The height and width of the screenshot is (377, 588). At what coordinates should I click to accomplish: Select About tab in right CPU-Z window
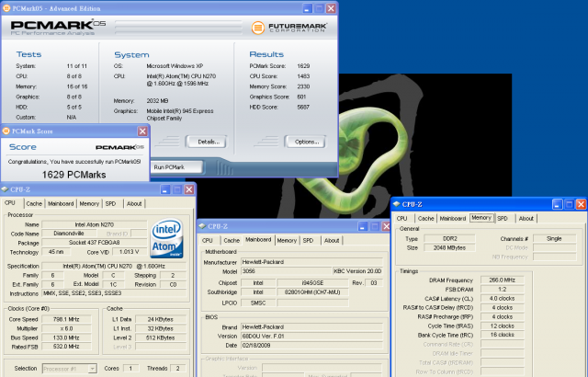click(526, 218)
